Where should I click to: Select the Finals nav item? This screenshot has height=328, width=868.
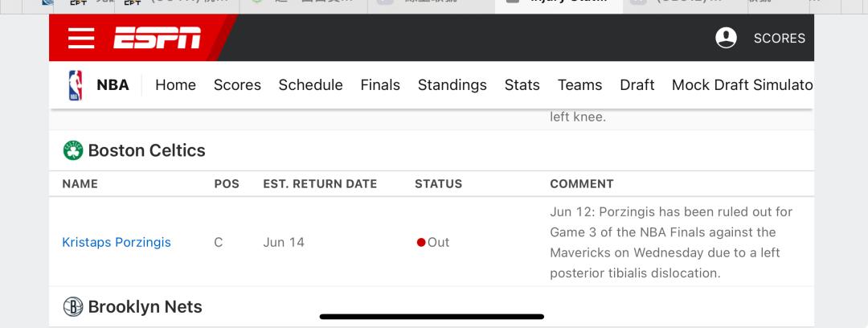(380, 84)
